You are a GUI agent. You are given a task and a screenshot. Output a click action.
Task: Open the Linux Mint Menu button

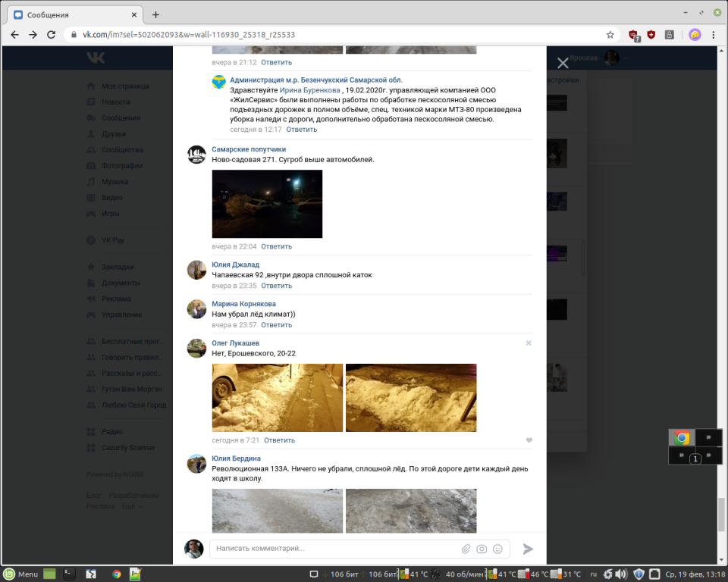click(21, 574)
